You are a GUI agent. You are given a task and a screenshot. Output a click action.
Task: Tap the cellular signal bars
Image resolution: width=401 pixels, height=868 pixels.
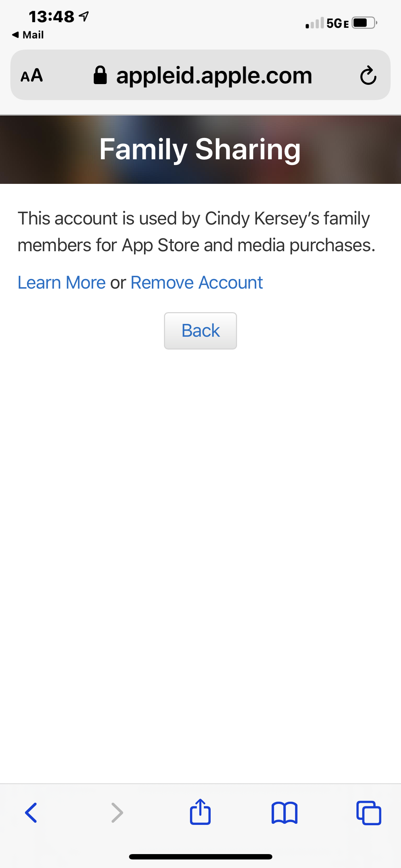[315, 23]
